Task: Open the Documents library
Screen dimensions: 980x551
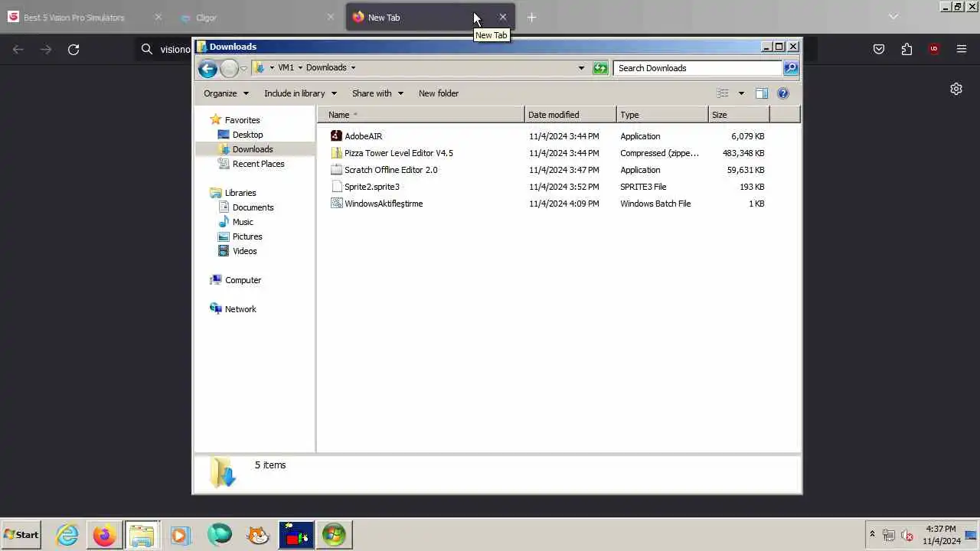Action: pyautogui.click(x=253, y=207)
